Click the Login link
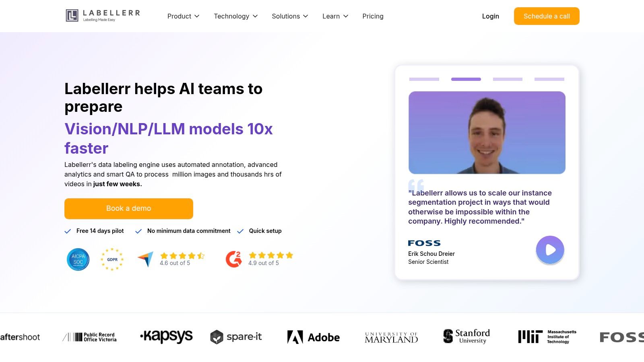This screenshot has height=362, width=644. (490, 16)
